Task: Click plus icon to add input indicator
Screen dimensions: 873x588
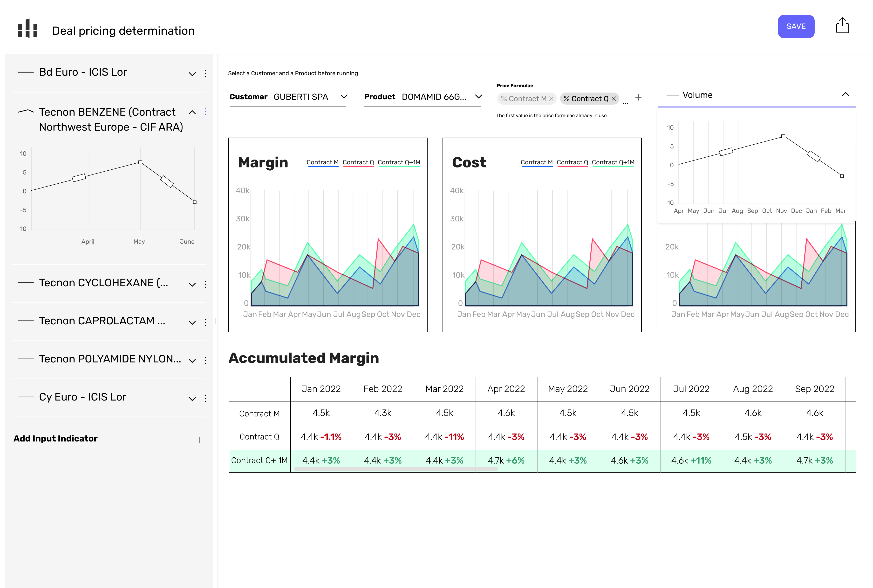Action: point(200,440)
